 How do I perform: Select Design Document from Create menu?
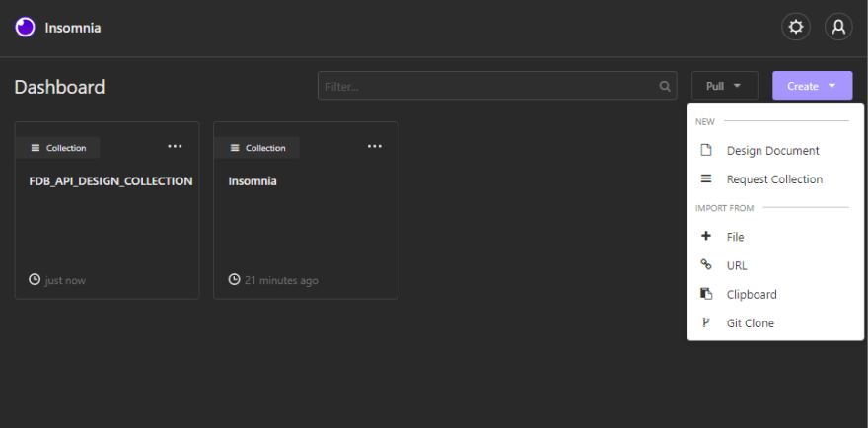[775, 151]
